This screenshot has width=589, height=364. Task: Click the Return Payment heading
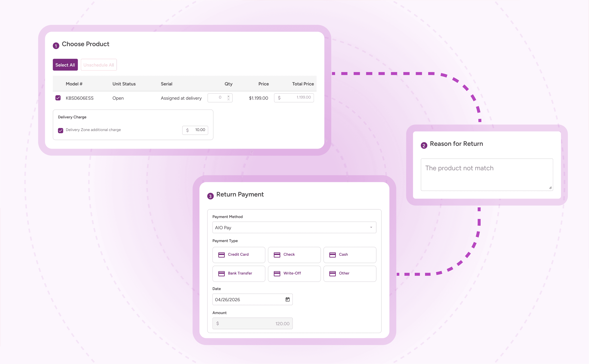coord(240,194)
